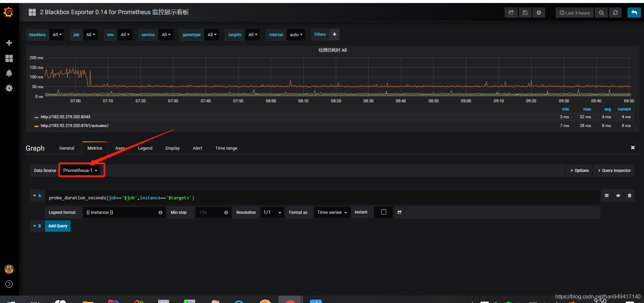
Task: Open the Display tab
Action: [x=172, y=148]
